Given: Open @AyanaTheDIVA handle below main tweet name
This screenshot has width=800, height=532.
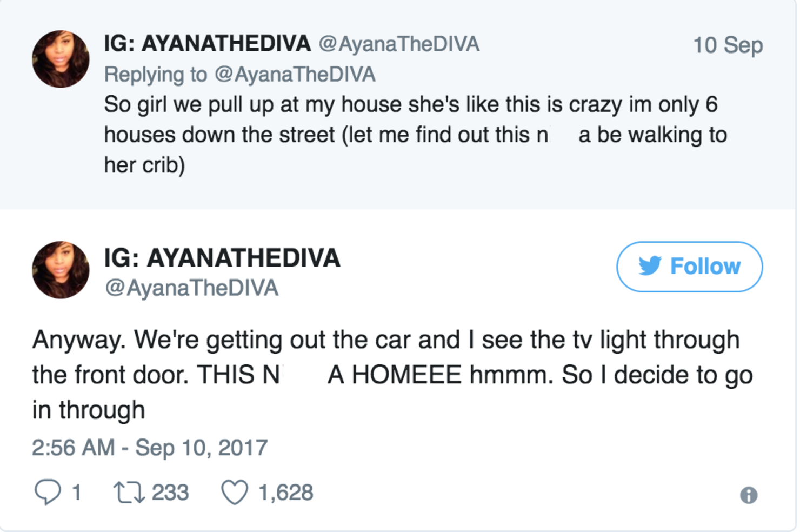Looking at the screenshot, I should pos(191,288).
